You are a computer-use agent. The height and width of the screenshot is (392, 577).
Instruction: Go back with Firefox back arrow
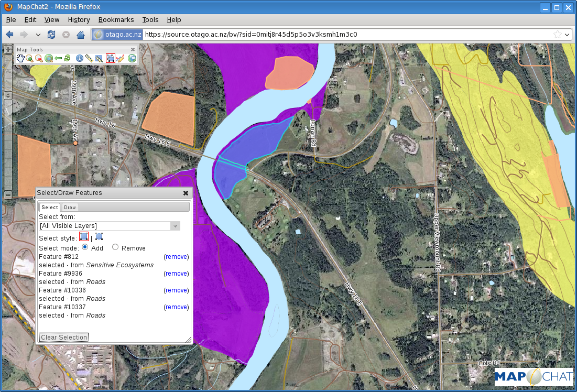pos(10,35)
